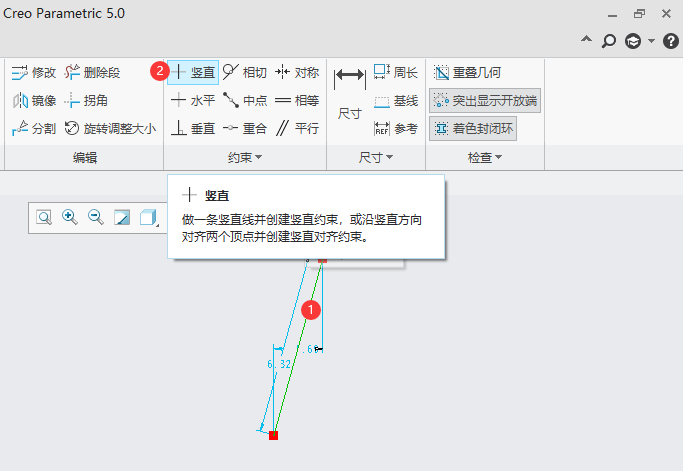Apply the 垂直 (Perpendicular) constraint
Viewport: 683px width, 471px height.
[193, 129]
